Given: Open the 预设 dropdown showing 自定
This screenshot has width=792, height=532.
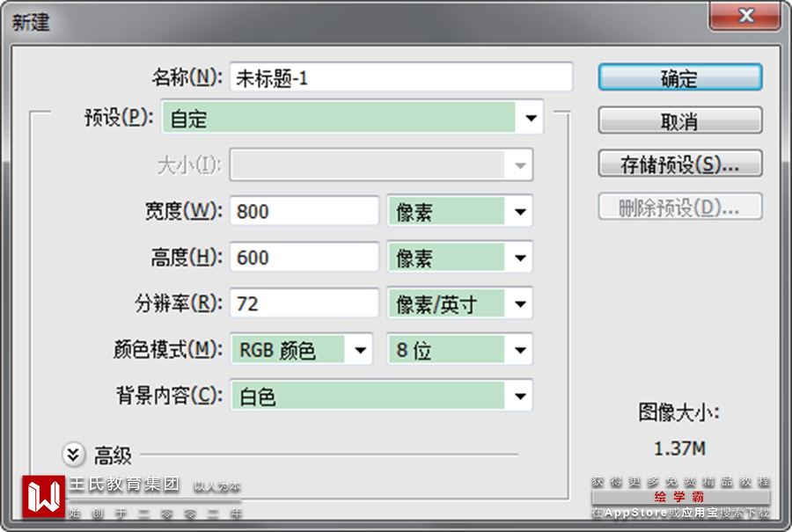Looking at the screenshot, I should click(x=352, y=118).
